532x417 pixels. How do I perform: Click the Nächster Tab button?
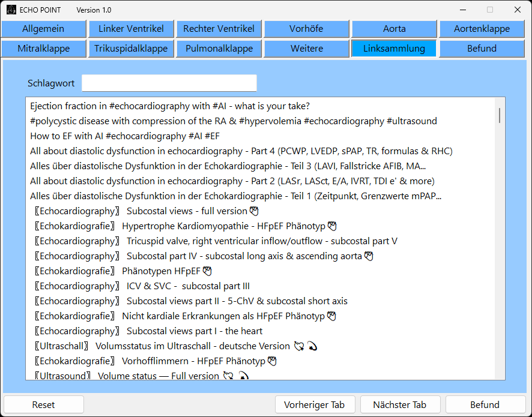coord(399,404)
